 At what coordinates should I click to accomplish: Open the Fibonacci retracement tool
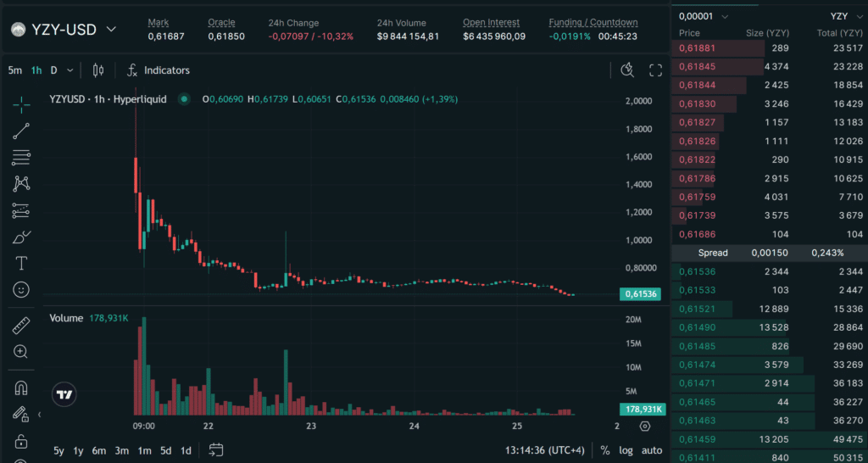21,158
